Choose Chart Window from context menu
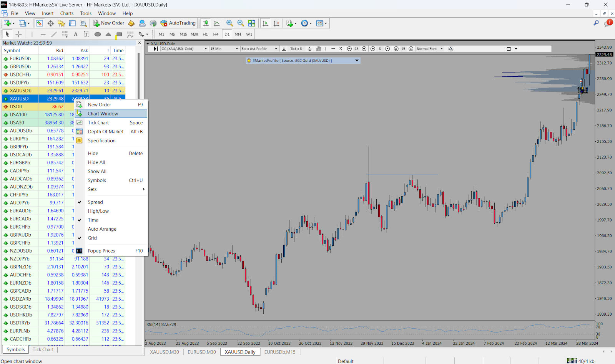615x364 pixels. 111,114
